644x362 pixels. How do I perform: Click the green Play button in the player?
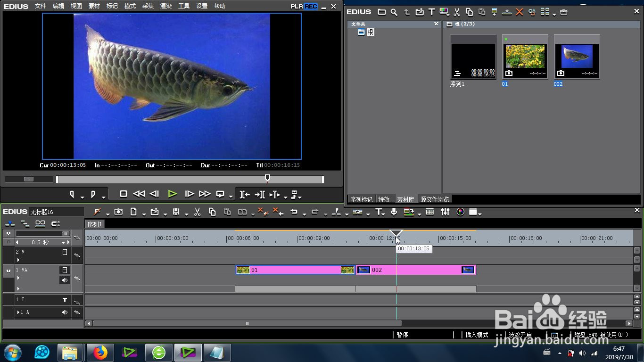coord(173,194)
